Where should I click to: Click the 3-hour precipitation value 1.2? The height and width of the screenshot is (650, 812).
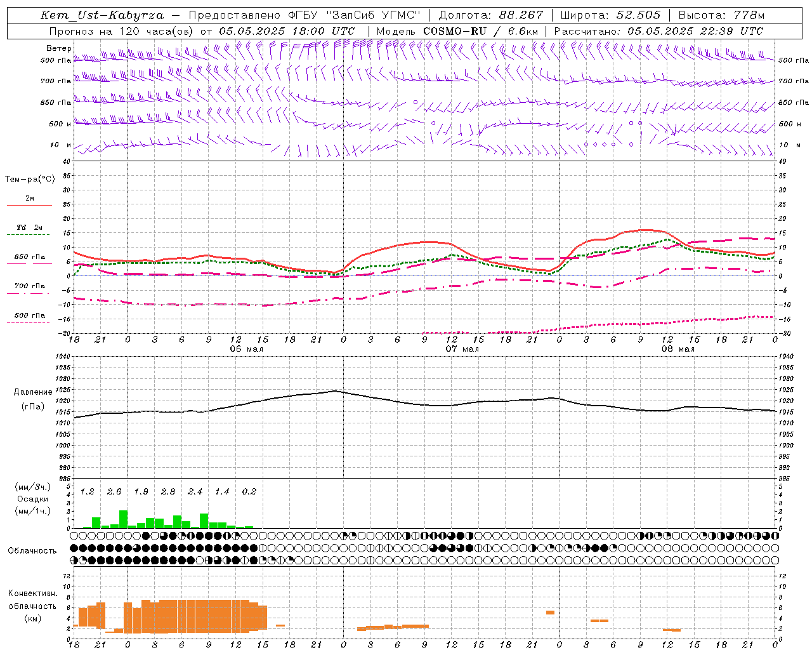[88, 492]
